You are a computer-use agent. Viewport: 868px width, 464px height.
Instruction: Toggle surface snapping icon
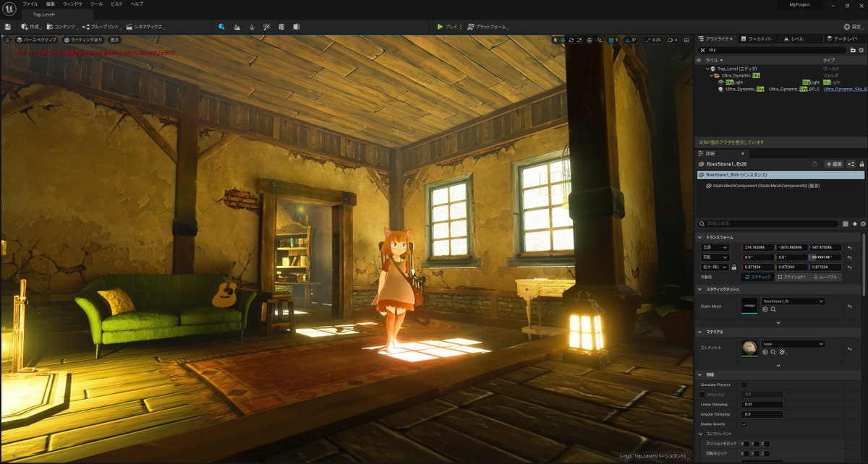coord(600,40)
